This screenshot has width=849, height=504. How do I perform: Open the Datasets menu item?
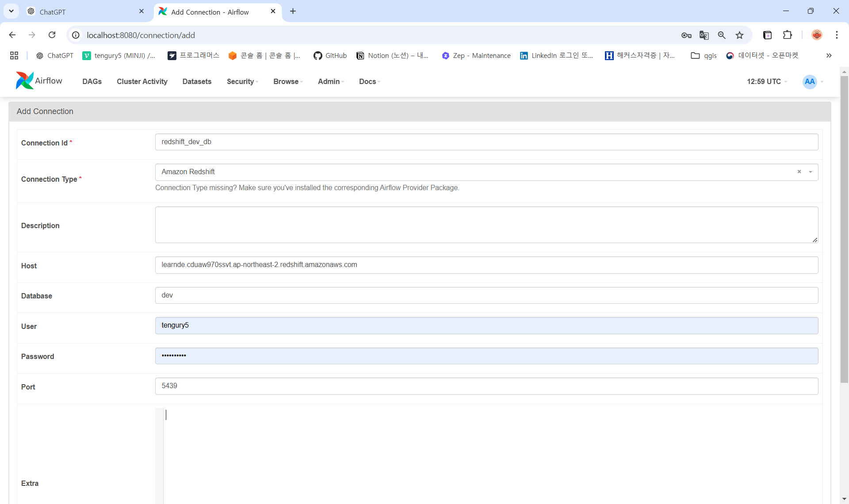pos(197,82)
